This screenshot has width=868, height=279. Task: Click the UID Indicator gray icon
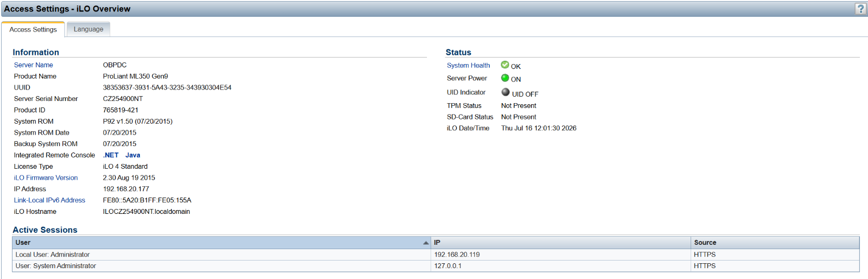pos(506,92)
